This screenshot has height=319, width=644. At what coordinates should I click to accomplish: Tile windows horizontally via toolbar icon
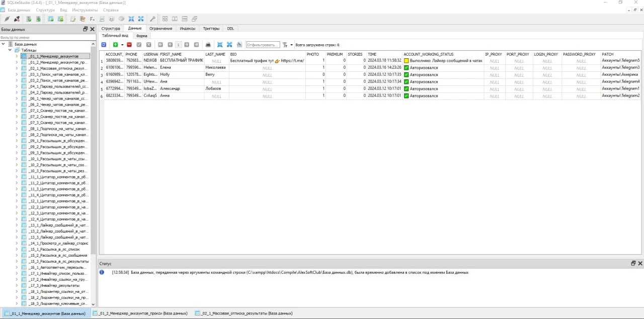point(175,19)
